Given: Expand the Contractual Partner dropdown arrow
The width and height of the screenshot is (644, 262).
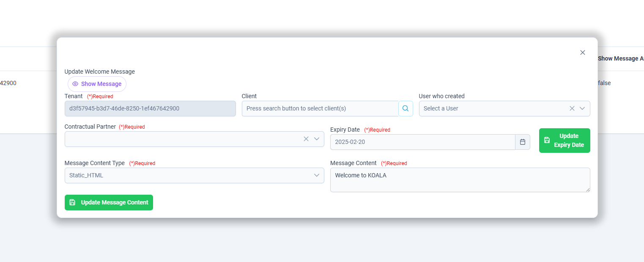Looking at the screenshot, I should [x=317, y=139].
